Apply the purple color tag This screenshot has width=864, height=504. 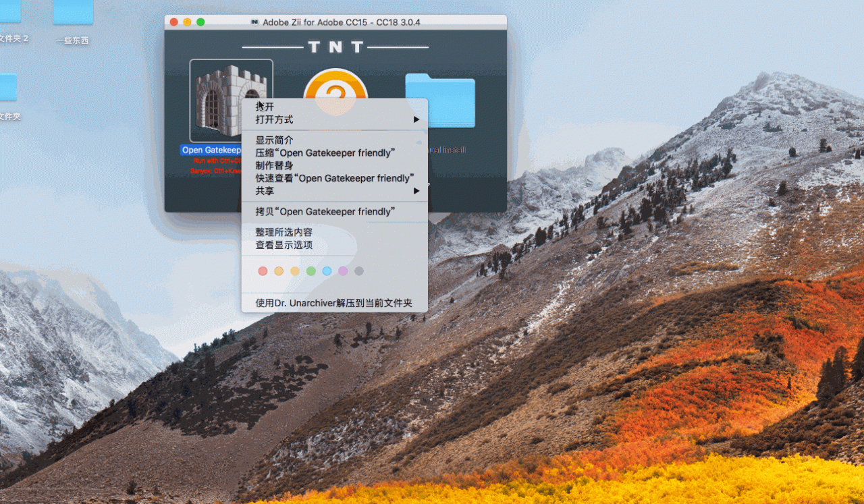click(x=343, y=271)
